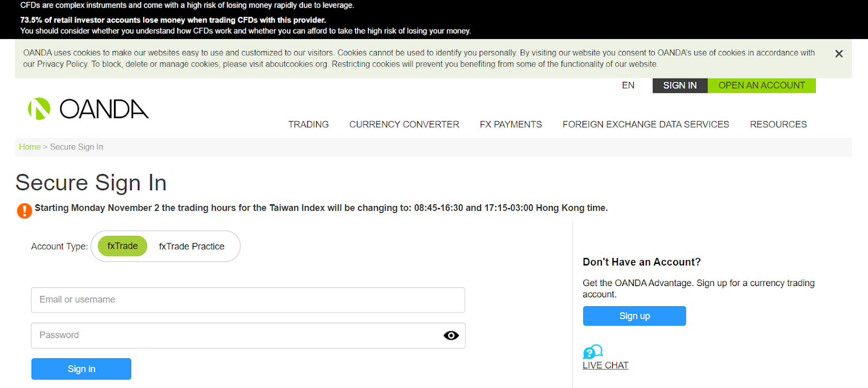Click the 73.5% retail investor risk warning

click(x=173, y=20)
